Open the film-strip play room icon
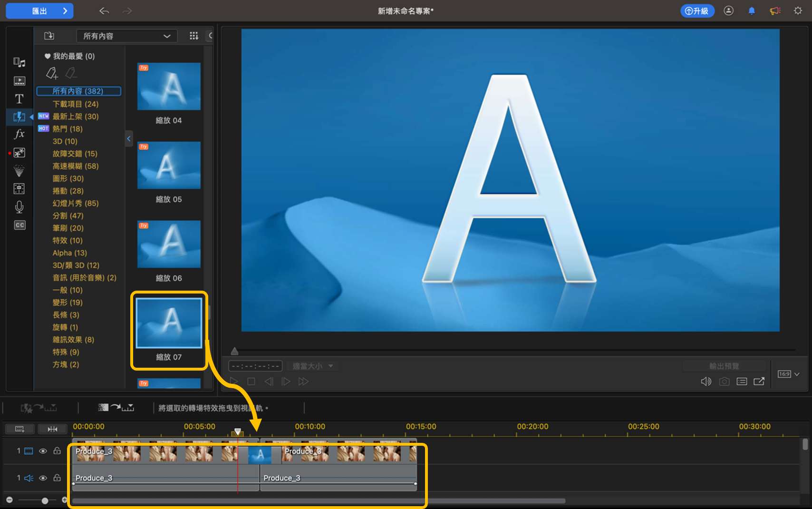The width and height of the screenshot is (812, 509). (x=19, y=81)
